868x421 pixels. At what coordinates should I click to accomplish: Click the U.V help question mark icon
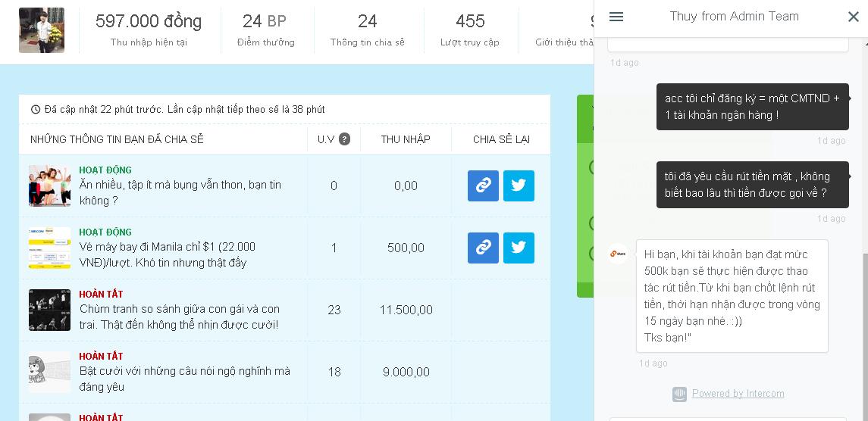point(344,139)
